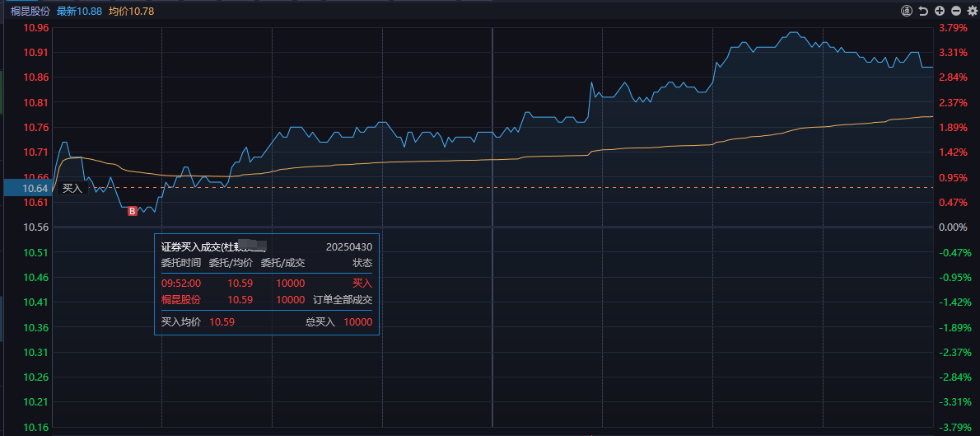The width and height of the screenshot is (980, 436).
Task: Click 桐昆股份 in the order tooltip
Action: tap(180, 299)
